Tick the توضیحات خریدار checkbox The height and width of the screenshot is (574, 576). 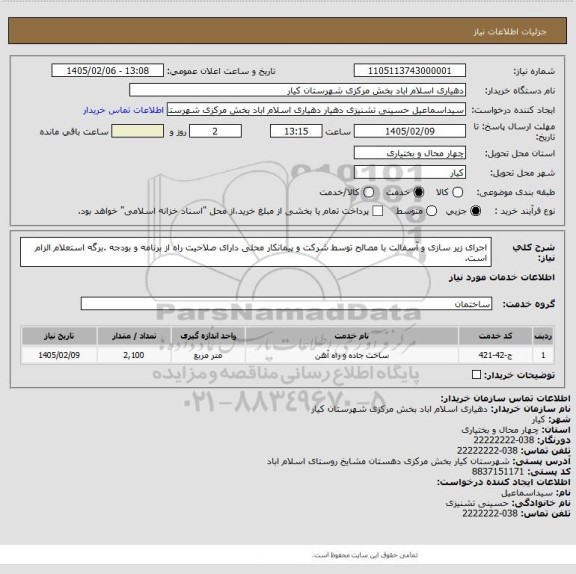point(476,375)
